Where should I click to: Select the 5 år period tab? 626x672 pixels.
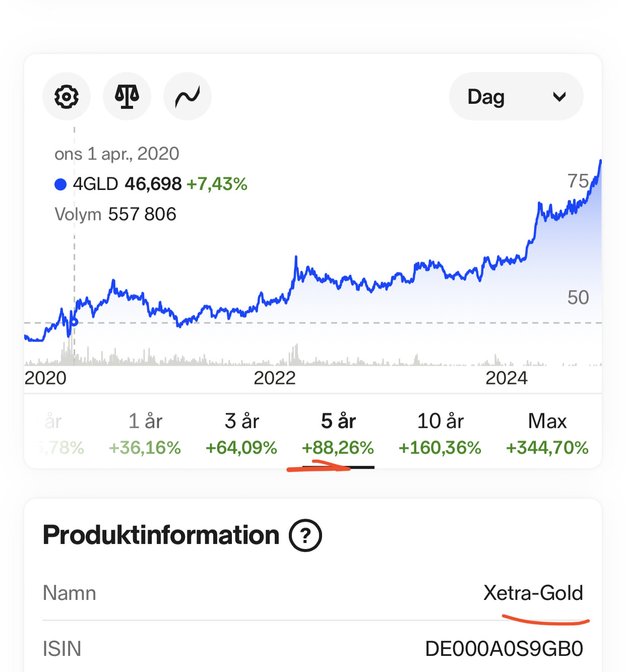coord(338,434)
